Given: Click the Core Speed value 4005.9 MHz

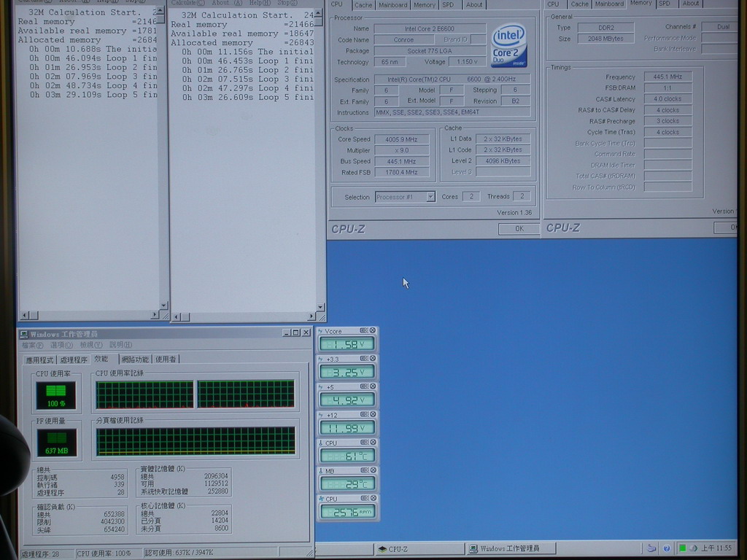Looking at the screenshot, I should click(x=402, y=139).
